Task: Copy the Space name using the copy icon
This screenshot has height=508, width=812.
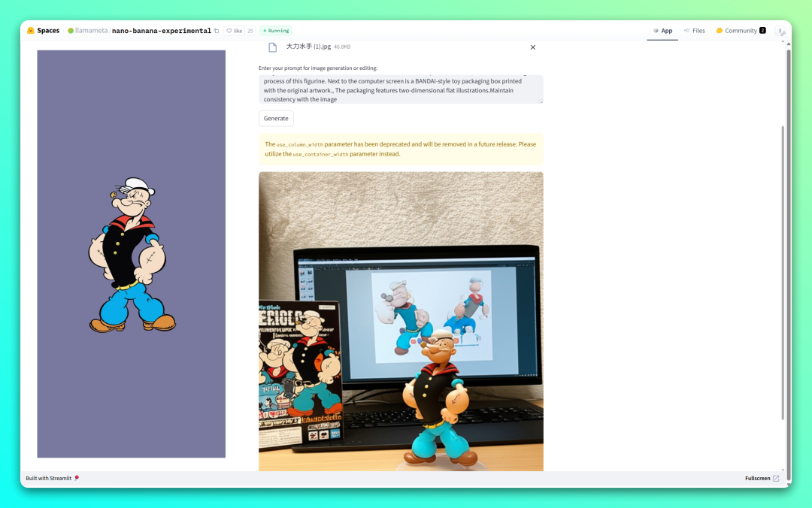Action: [x=217, y=31]
